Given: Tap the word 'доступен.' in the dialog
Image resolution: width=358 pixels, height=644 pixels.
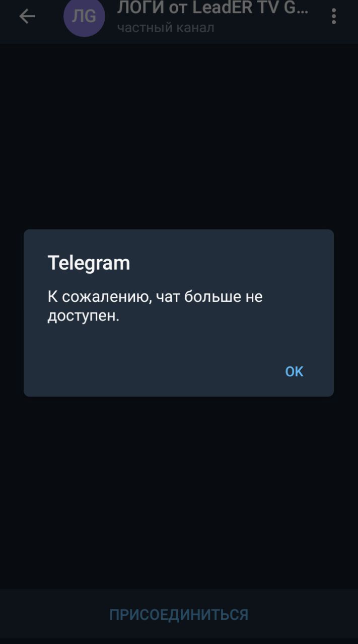Looking at the screenshot, I should [x=84, y=316].
